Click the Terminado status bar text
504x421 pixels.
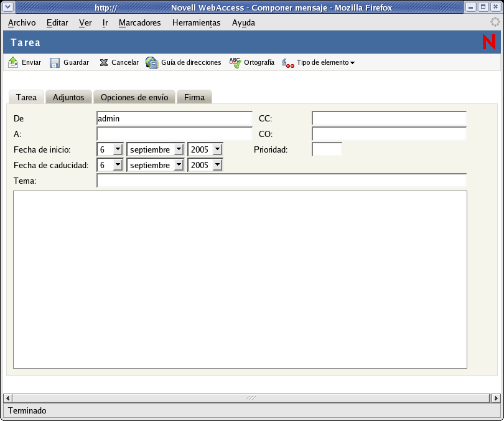tap(27, 410)
